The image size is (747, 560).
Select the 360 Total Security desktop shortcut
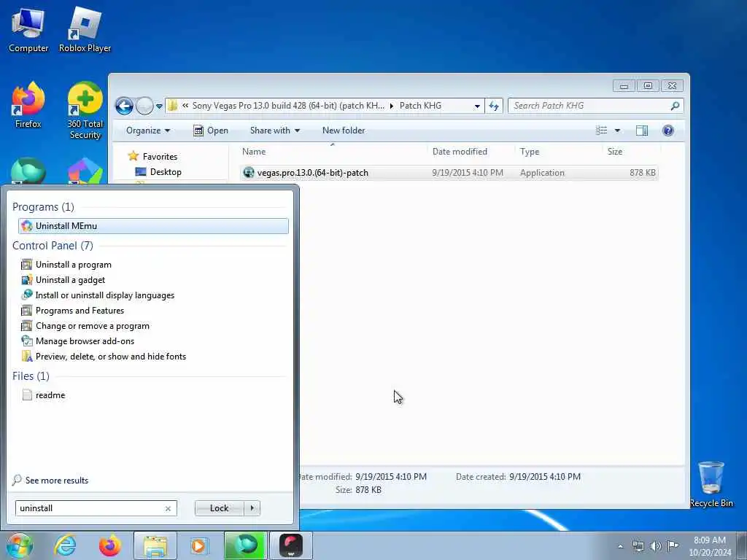click(85, 111)
